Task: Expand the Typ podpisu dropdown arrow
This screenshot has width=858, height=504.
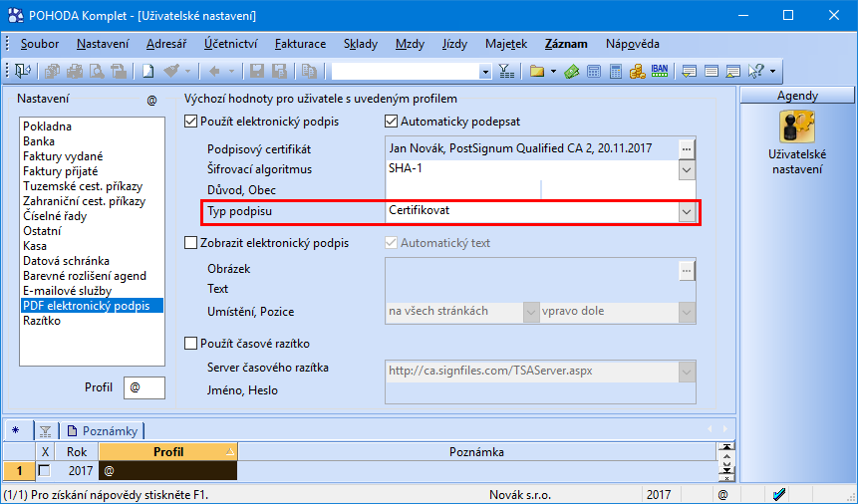Action: [x=687, y=212]
